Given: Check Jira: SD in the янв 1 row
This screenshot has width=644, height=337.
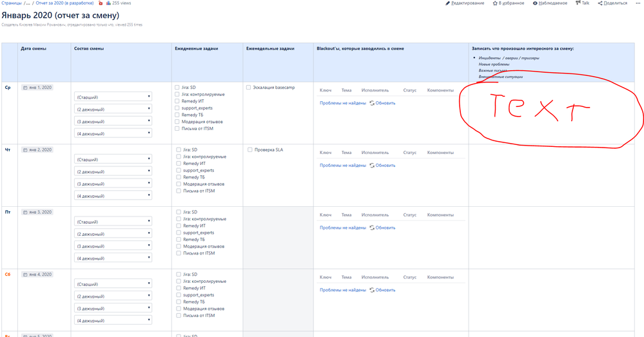Looking at the screenshot, I should click(177, 88).
